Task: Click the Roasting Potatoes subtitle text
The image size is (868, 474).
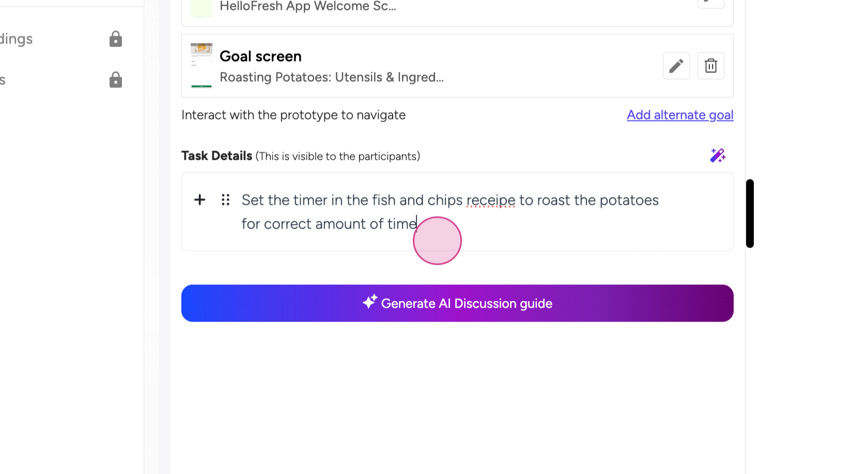Action: (x=332, y=78)
